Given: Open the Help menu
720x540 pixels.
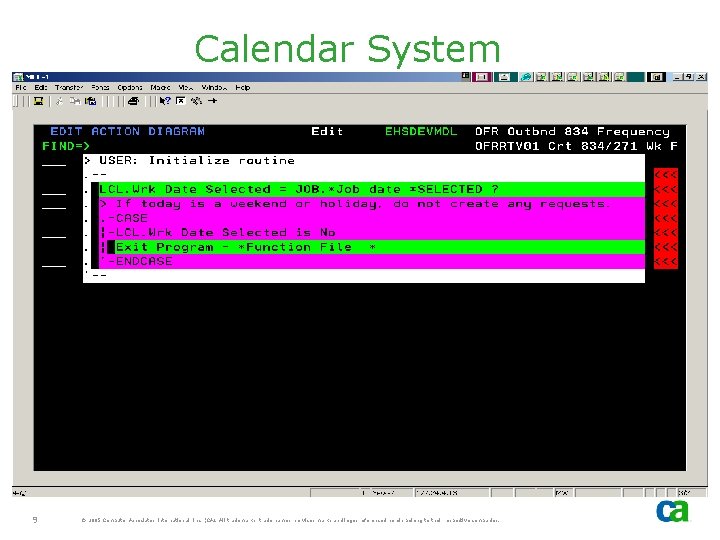Looking at the screenshot, I should (242, 87).
